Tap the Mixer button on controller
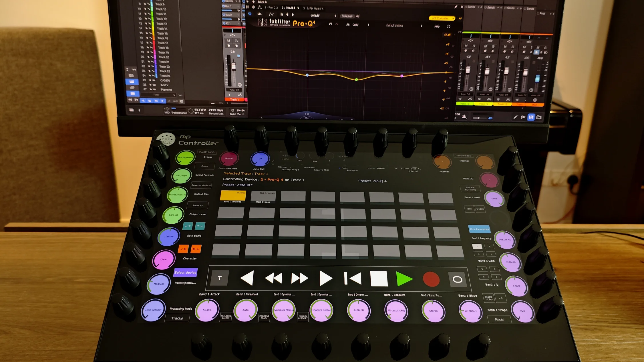644x362 pixels. coord(499,319)
